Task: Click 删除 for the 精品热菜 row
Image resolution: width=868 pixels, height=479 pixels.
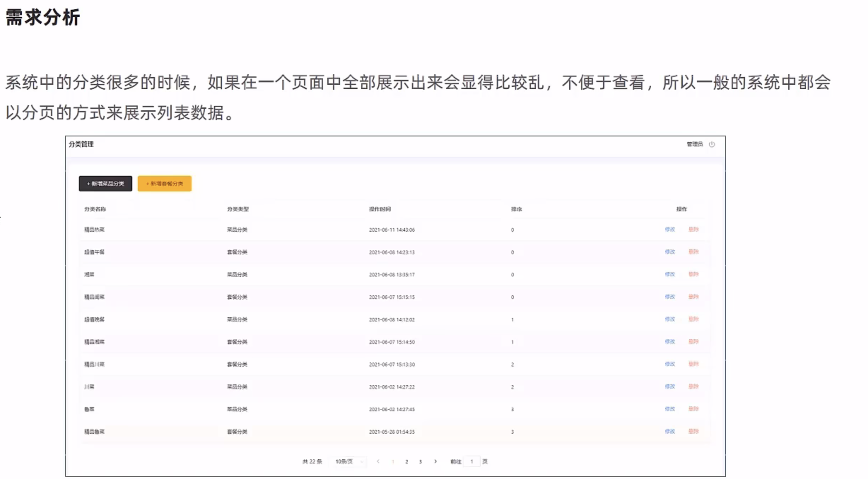Action: [693, 229]
